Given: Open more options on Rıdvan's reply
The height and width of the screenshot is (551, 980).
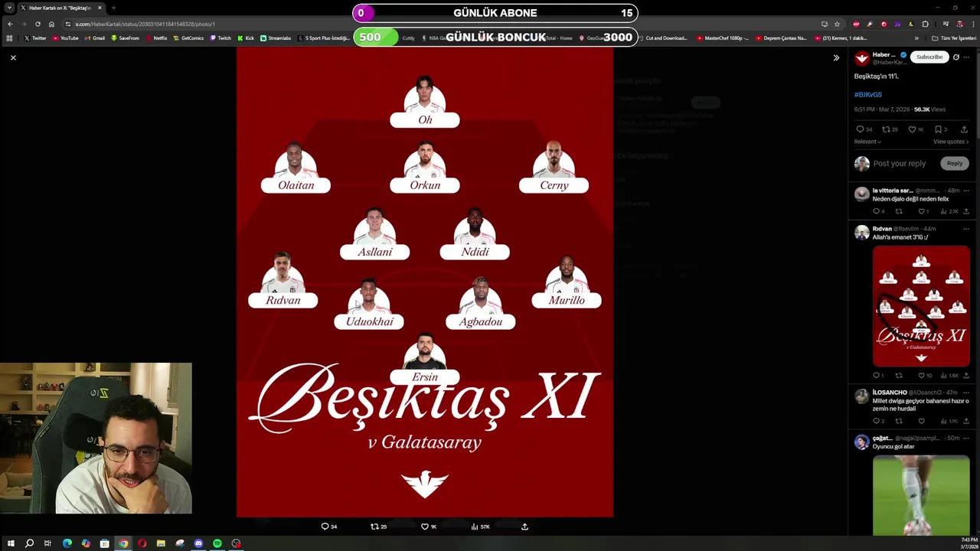Looking at the screenshot, I should [966, 228].
